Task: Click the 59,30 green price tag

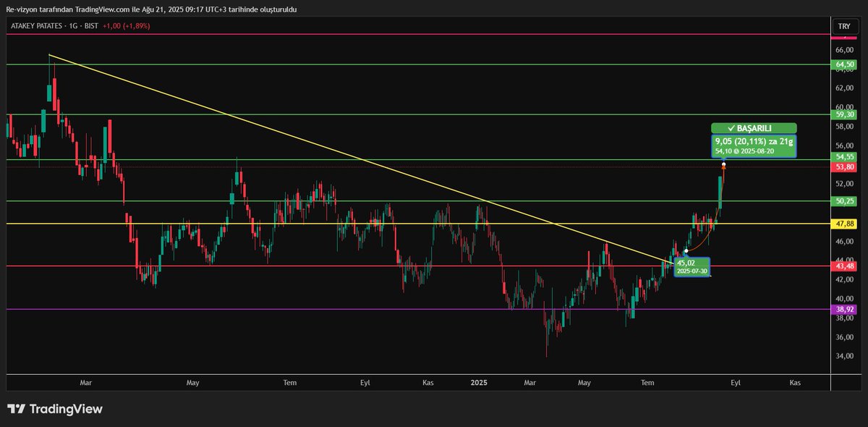Action: [845, 114]
